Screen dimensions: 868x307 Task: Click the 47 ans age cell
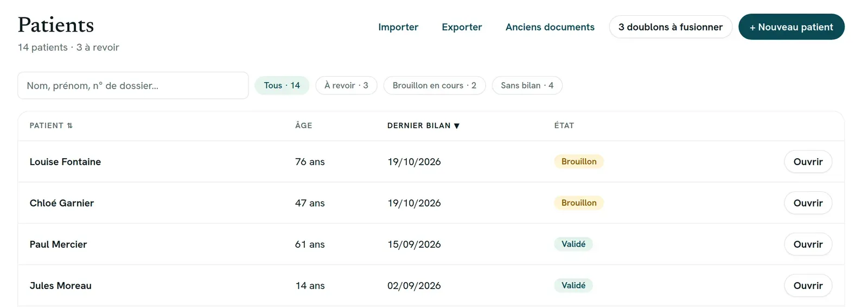point(310,203)
